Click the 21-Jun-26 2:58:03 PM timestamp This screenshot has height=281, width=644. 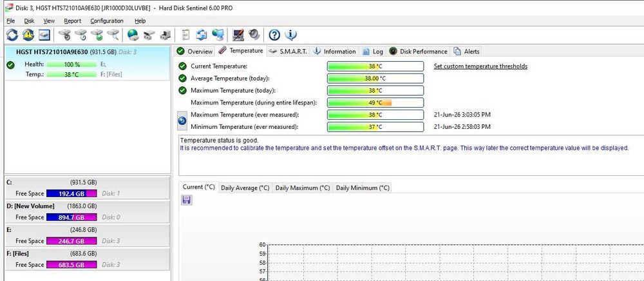click(x=462, y=127)
